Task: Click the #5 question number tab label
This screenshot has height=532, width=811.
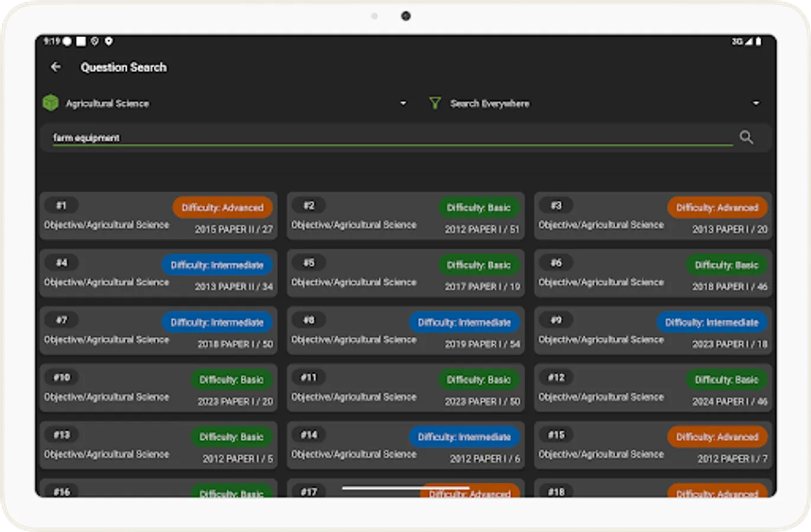Action: [309, 263]
